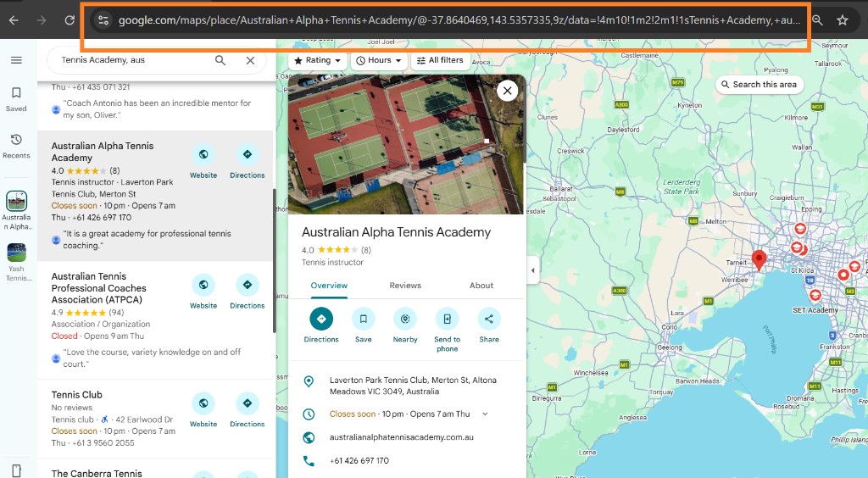Image resolution: width=868 pixels, height=478 pixels.
Task: Click review snippet "It is a great academy"
Action: point(147,240)
